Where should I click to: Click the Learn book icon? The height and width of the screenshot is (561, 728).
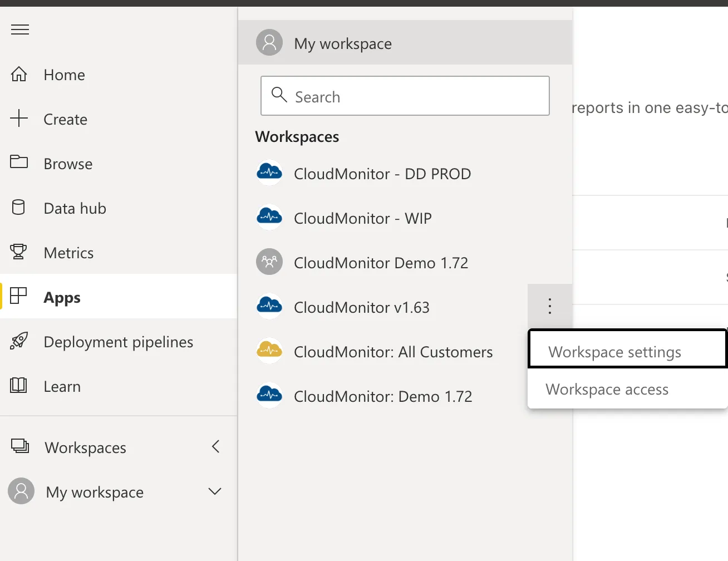[x=18, y=385]
